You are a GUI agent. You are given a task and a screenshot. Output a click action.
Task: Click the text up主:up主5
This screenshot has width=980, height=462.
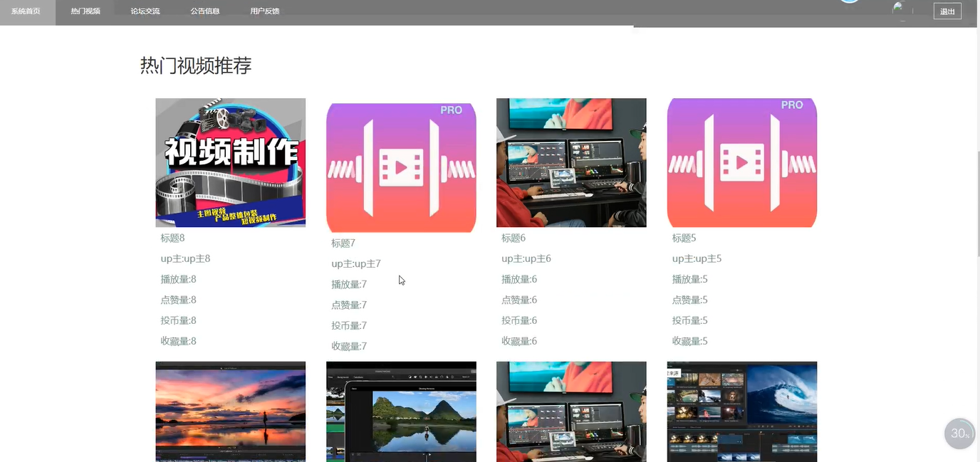[x=697, y=258]
